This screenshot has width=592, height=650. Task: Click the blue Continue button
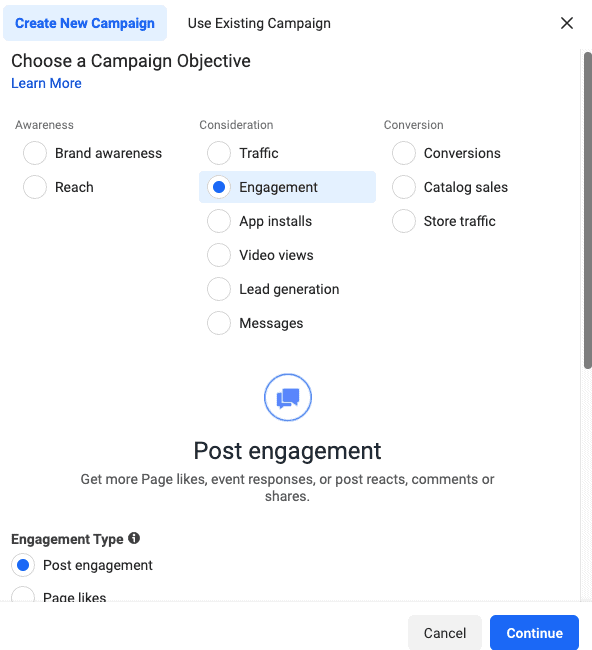(x=534, y=633)
